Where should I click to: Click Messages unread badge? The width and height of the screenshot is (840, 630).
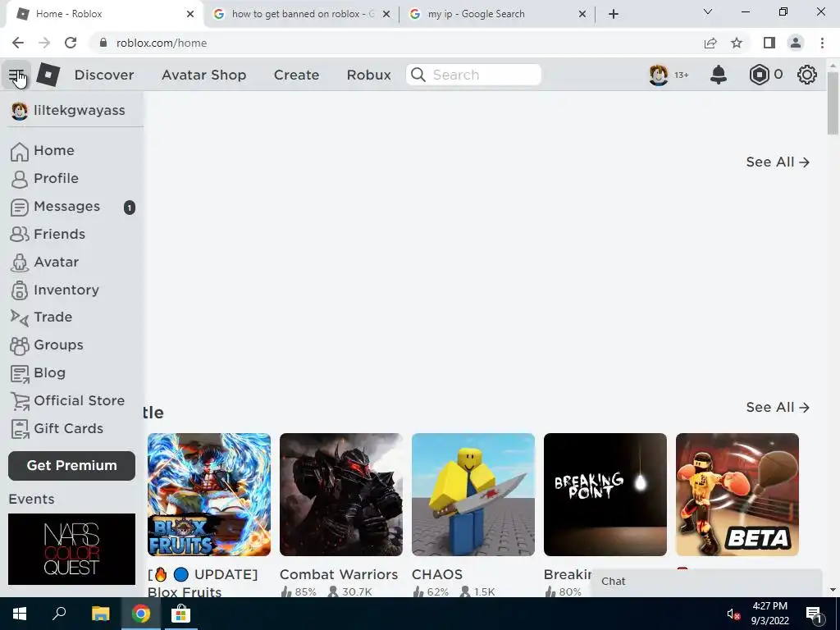129,208
